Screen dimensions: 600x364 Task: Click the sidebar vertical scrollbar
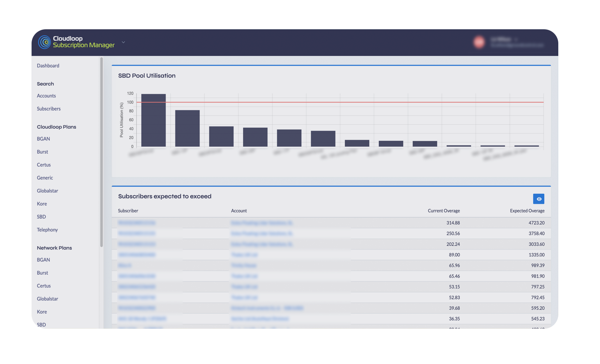[101, 152]
